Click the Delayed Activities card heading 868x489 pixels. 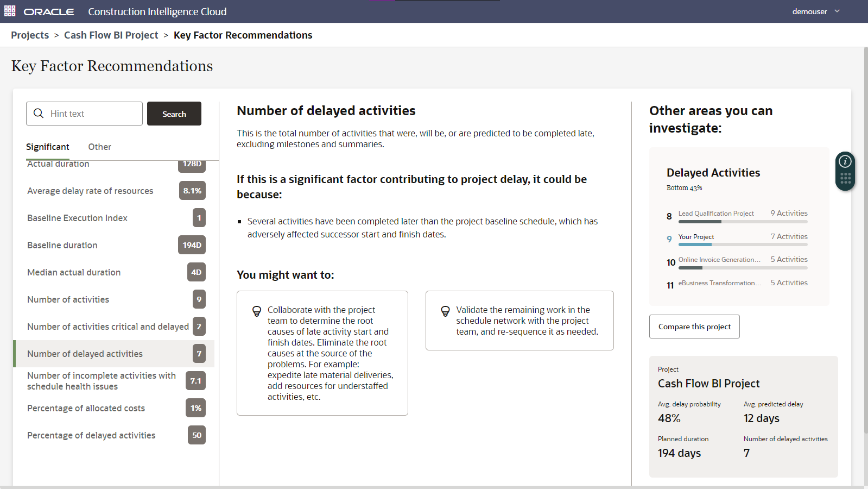point(713,173)
